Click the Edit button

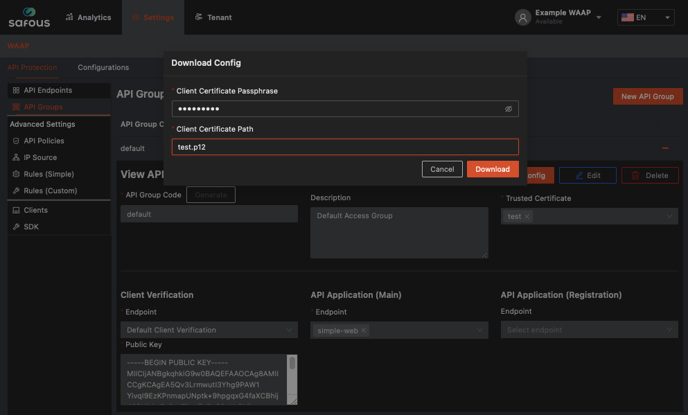tap(588, 175)
